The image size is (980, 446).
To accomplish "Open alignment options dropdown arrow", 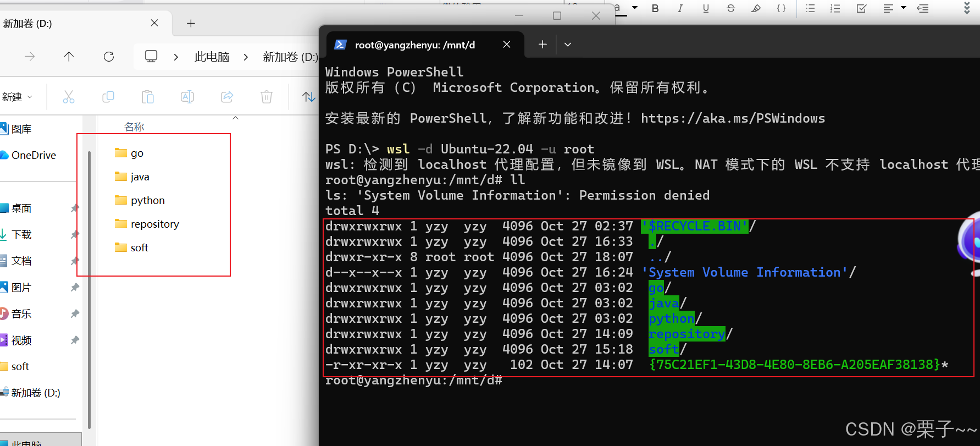I will point(904,8).
